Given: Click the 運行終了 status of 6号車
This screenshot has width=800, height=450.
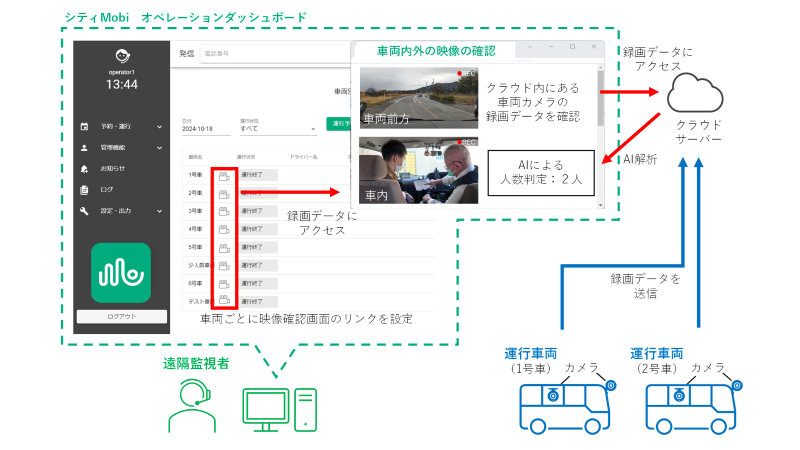Looking at the screenshot, I should click(x=259, y=284).
